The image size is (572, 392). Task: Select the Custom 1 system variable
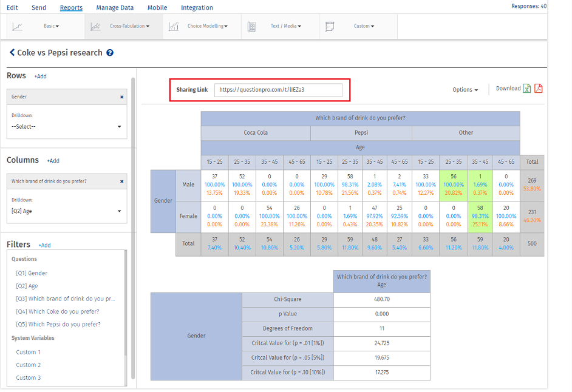28,352
